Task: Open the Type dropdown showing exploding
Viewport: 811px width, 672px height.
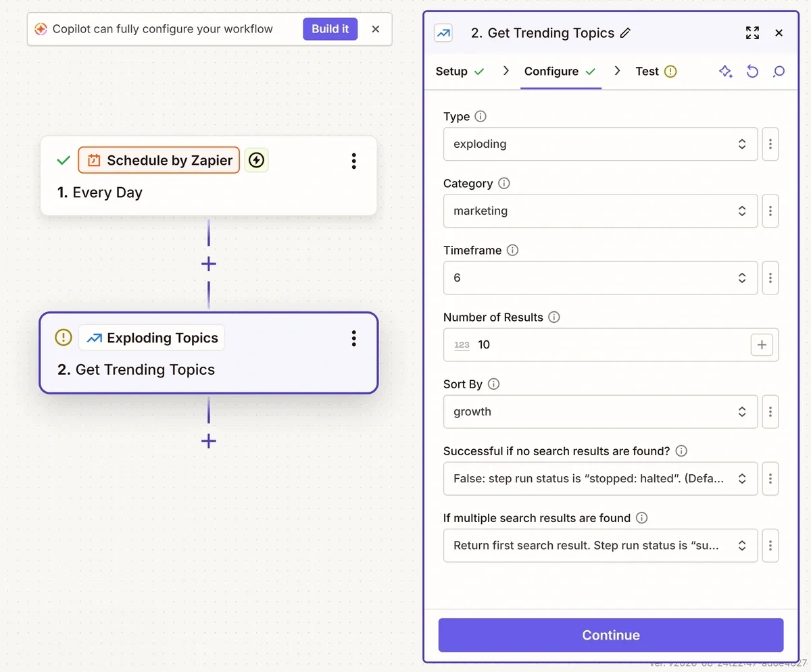Action: click(600, 144)
